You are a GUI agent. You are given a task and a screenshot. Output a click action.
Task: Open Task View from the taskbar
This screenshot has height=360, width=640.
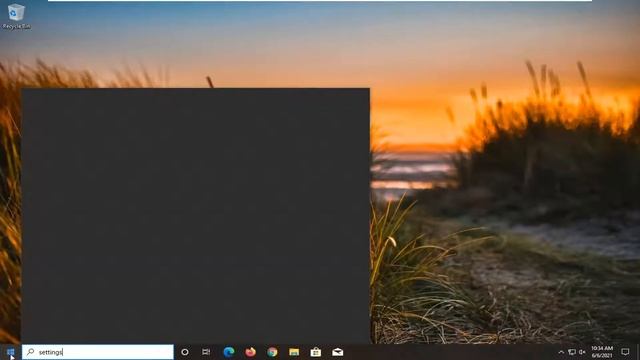pos(206,352)
